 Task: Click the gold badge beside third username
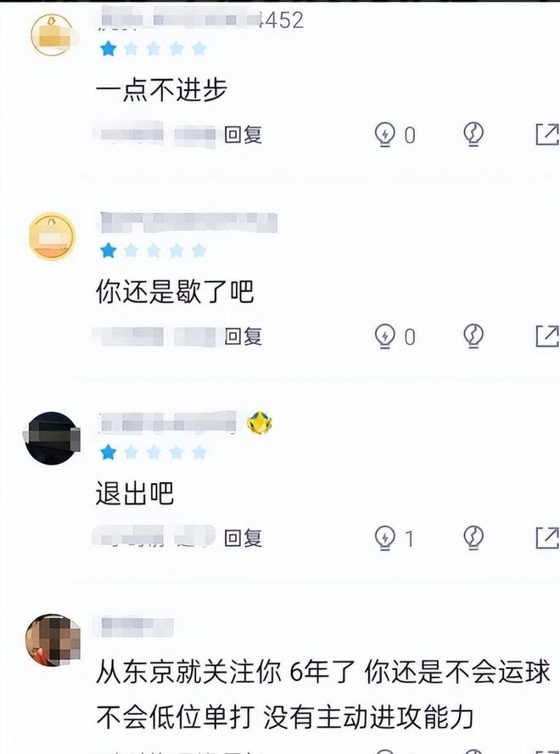click(x=259, y=423)
